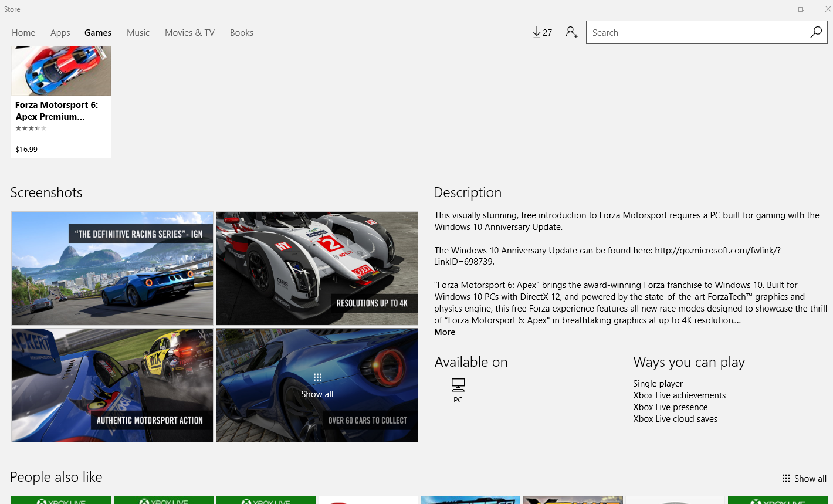Click the Description heading

[x=468, y=192]
